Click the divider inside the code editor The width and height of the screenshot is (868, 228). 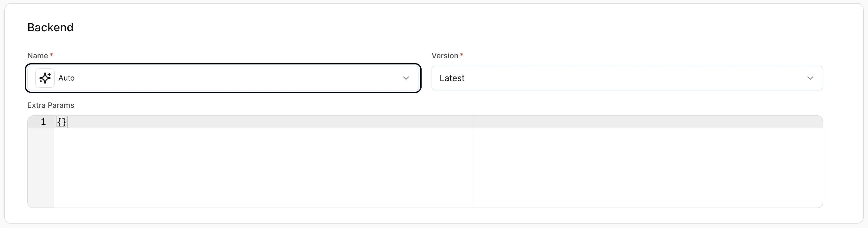point(474,161)
